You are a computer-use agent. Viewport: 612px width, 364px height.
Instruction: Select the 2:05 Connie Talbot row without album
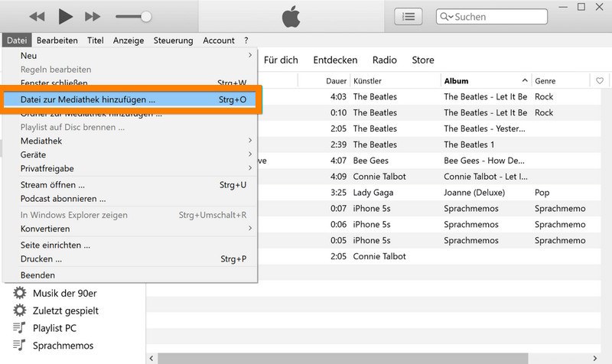click(x=429, y=256)
